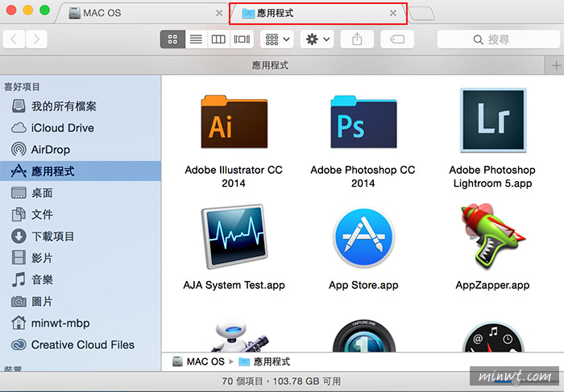Switch to the MAC OS tab
564x392 pixels.
point(142,14)
